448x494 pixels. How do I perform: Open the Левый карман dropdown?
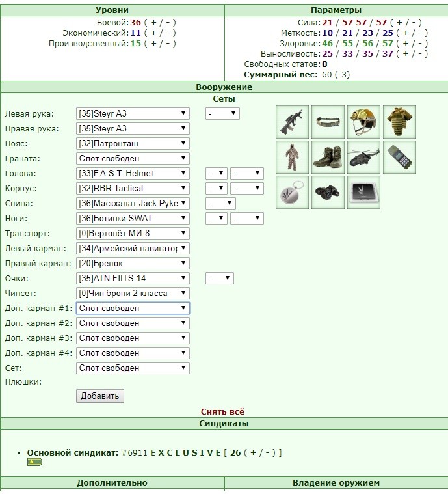tap(133, 248)
